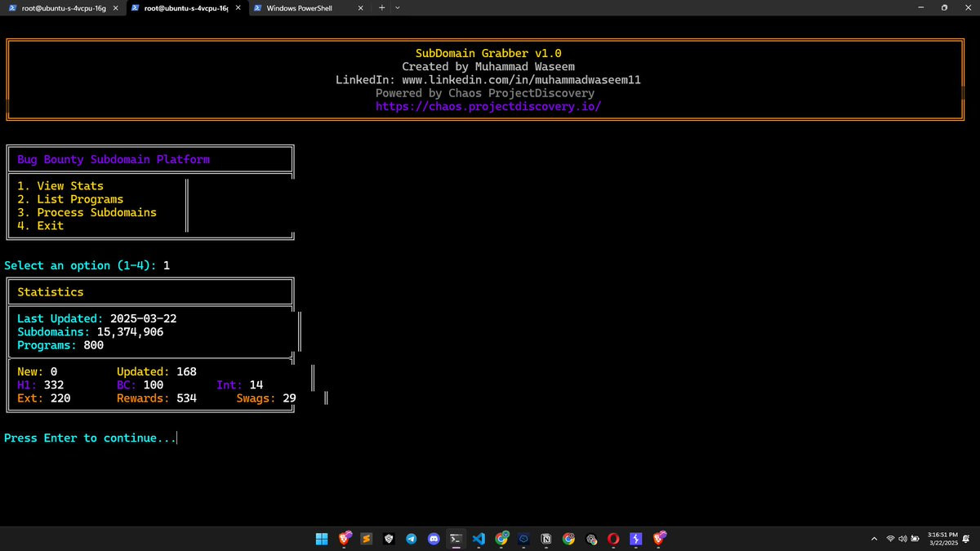980x551 pixels.
Task: Click the battery tray icon
Action: coord(915,539)
